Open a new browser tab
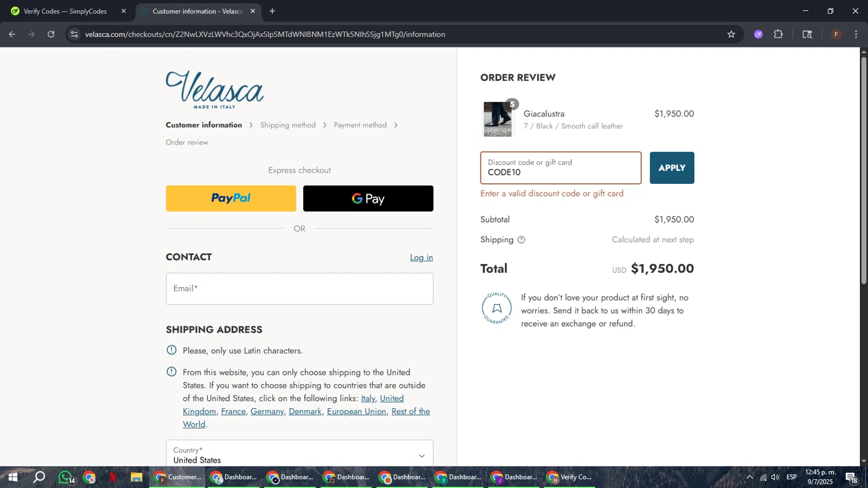 pyautogui.click(x=273, y=11)
